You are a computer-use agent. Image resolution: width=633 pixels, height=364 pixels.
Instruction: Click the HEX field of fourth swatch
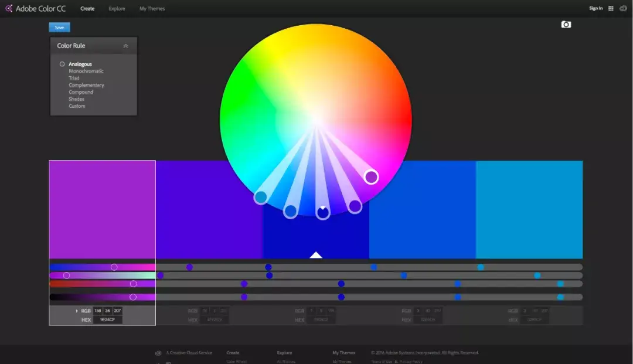click(427, 319)
